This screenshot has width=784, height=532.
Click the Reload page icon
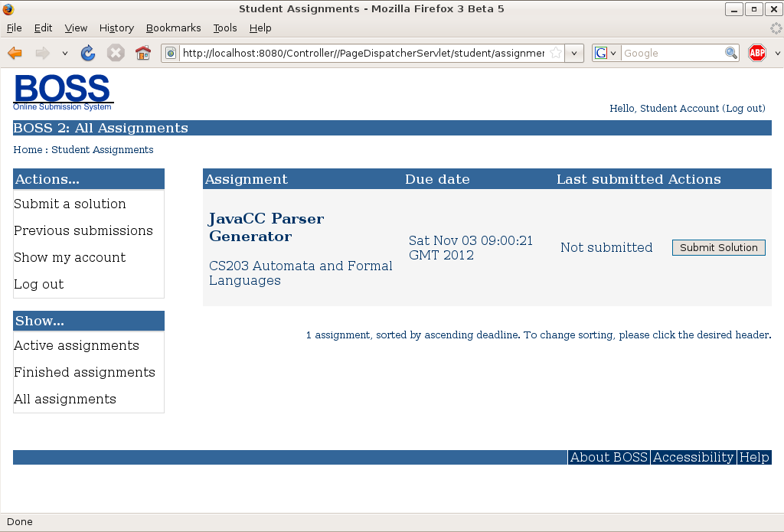tap(88, 53)
